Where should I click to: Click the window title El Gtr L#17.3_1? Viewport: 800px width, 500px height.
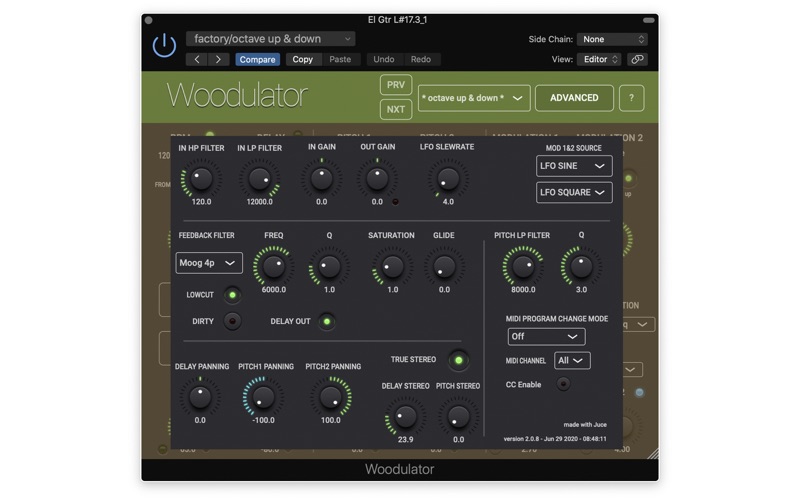pyautogui.click(x=397, y=20)
